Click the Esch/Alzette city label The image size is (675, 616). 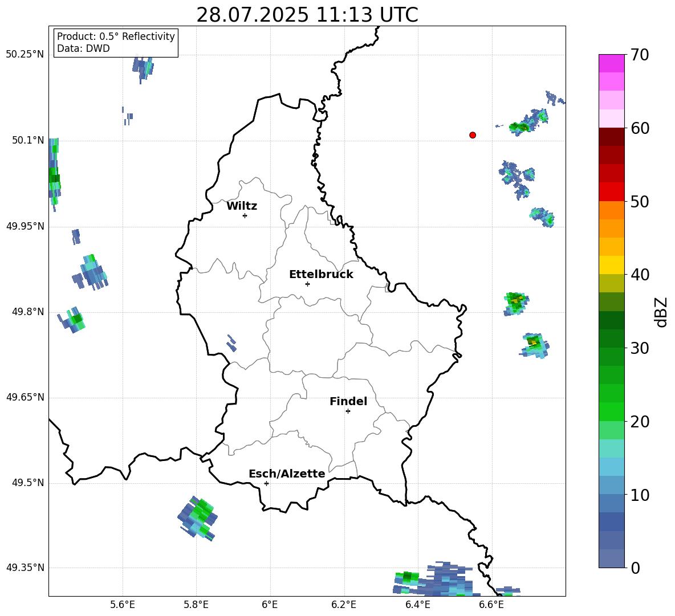click(x=287, y=474)
